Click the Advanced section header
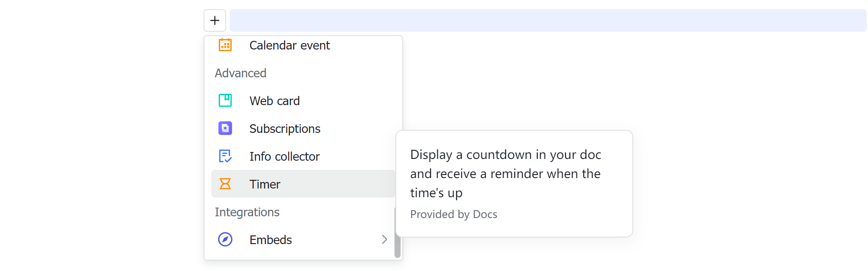This screenshot has width=868, height=271. 240,73
